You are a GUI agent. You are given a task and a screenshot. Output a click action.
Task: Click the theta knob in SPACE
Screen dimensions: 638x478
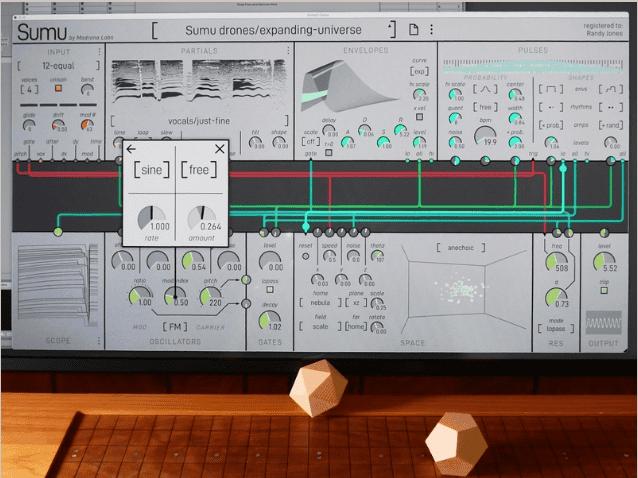click(377, 256)
